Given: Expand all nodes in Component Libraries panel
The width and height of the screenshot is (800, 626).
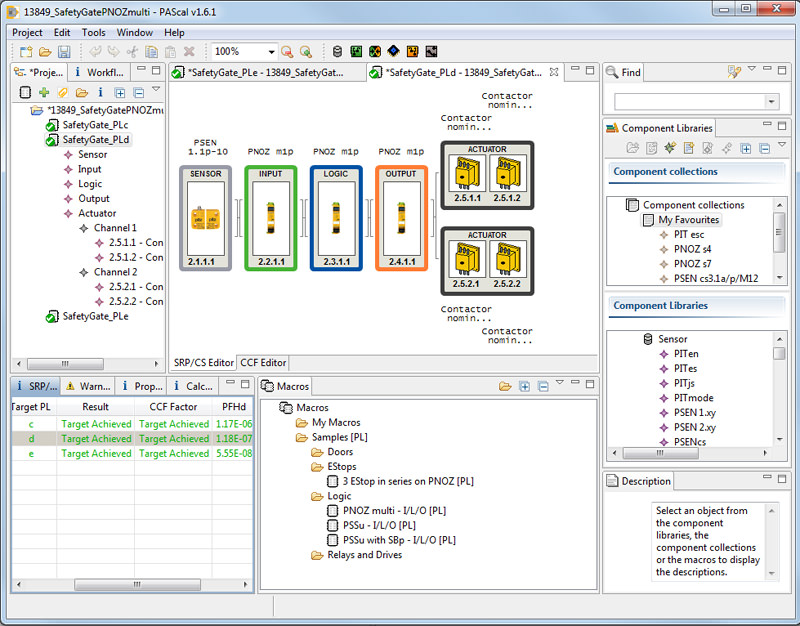Looking at the screenshot, I should 745,148.
